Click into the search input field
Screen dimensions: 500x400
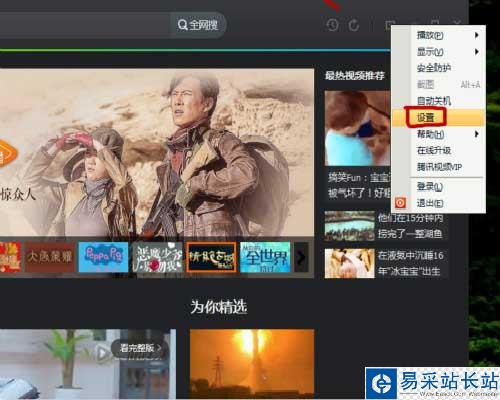point(85,24)
